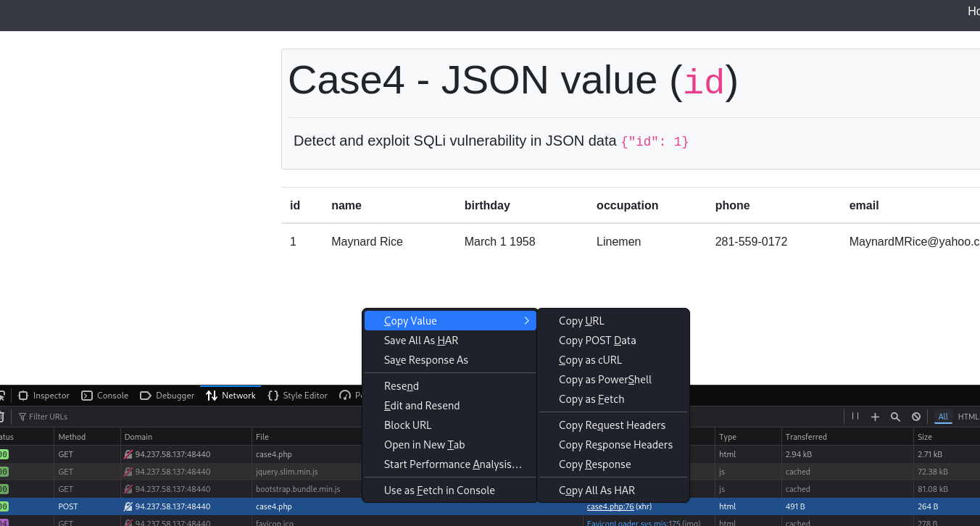Screen dimensions: 980x526
Task: Open the case4.php:76 initiator link
Action: (x=610, y=506)
